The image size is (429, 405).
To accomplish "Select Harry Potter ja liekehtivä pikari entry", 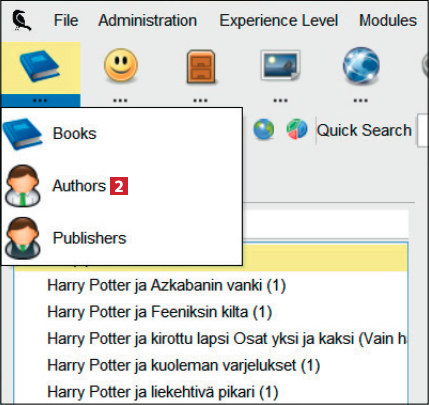I will pyautogui.click(x=211, y=392).
